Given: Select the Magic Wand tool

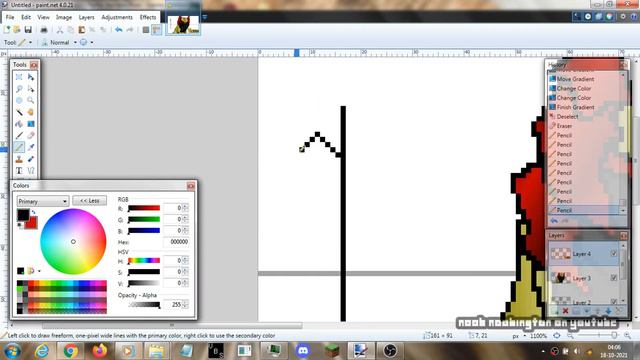Looking at the screenshot, I should 19,112.
